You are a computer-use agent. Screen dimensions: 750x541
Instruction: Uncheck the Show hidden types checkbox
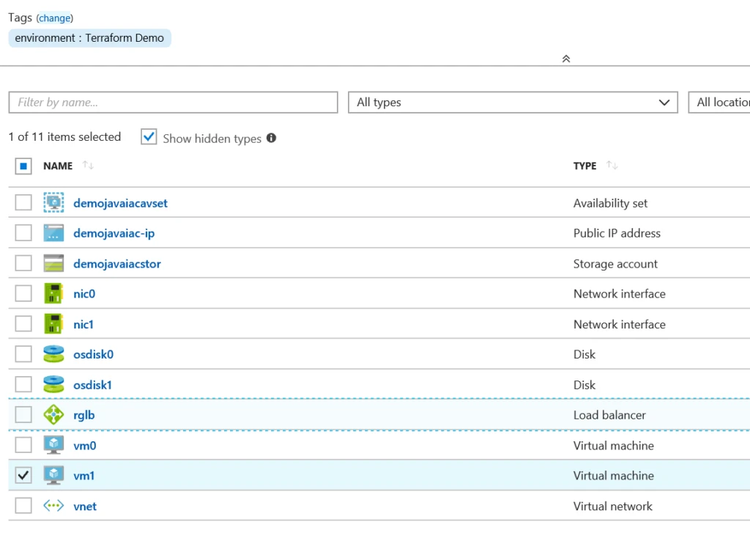pyautogui.click(x=149, y=137)
